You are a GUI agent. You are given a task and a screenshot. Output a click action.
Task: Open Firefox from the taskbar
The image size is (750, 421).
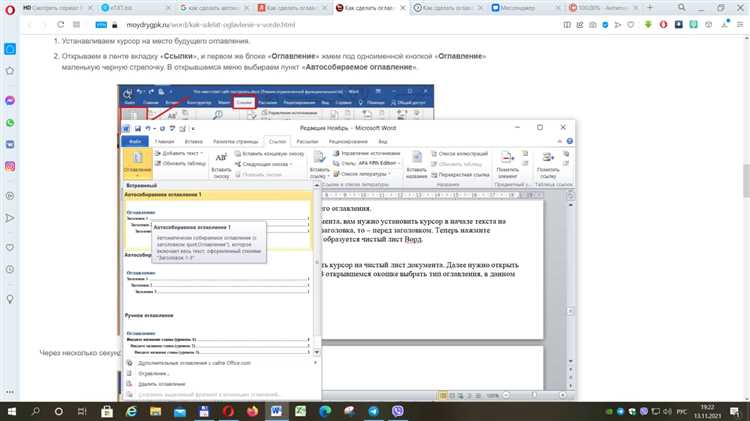252,411
